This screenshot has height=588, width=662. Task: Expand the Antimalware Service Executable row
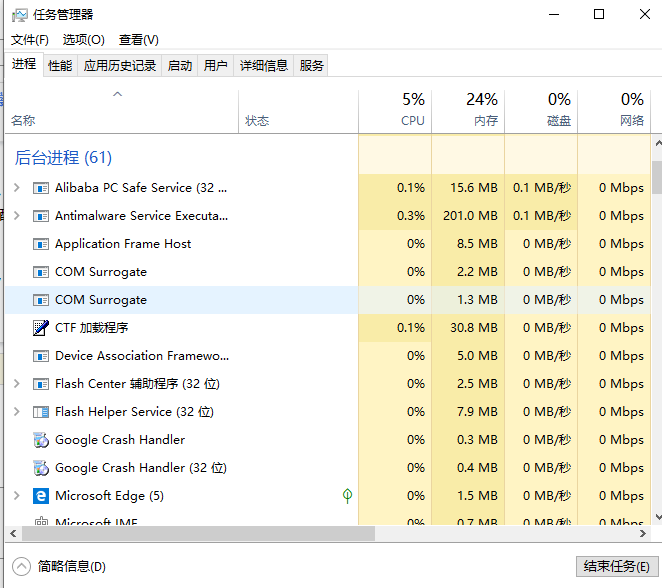coord(16,216)
